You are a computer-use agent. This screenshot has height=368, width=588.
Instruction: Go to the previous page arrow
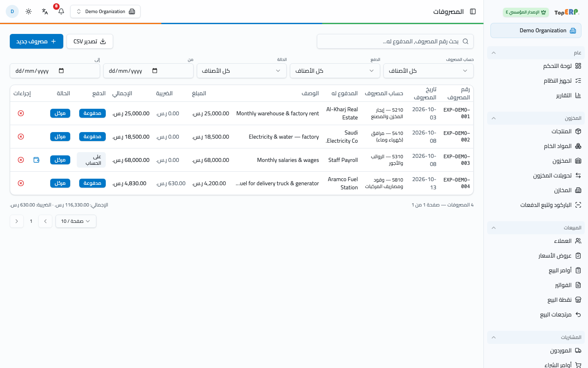tap(45, 221)
